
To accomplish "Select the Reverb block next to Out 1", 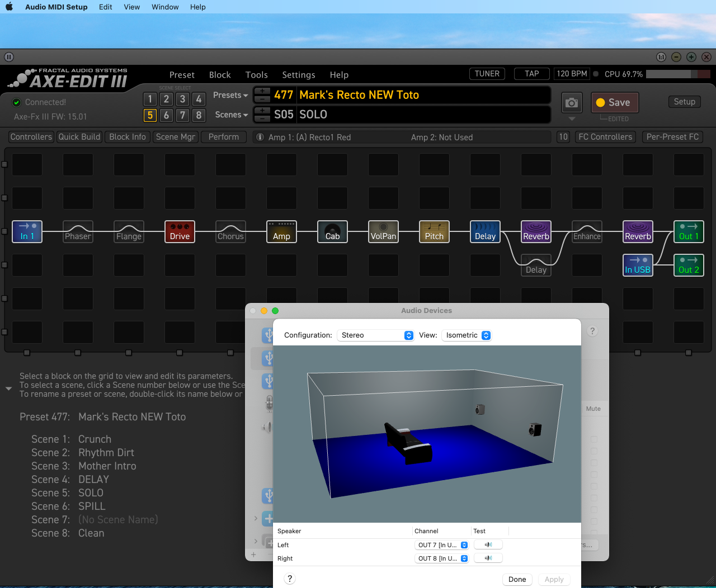I will tap(638, 231).
